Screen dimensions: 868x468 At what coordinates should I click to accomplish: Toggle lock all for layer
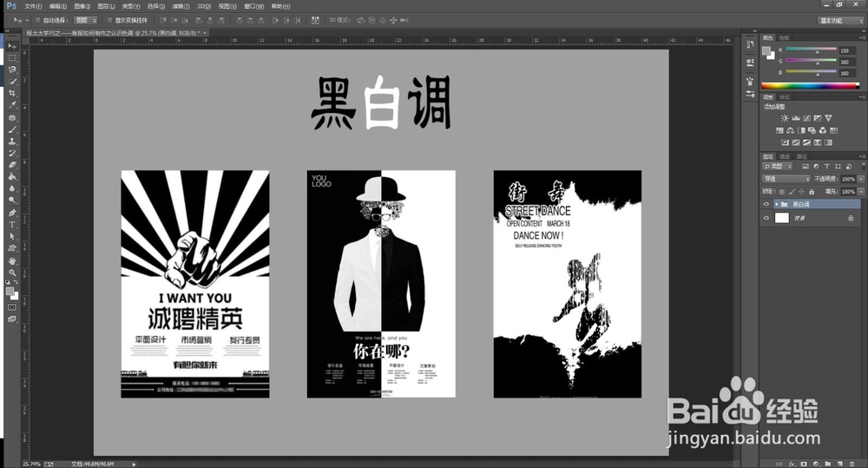pos(812,192)
